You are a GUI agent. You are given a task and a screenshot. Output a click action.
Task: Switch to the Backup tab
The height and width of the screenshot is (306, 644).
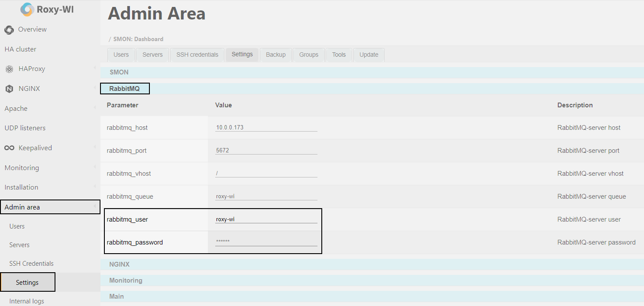[275, 55]
